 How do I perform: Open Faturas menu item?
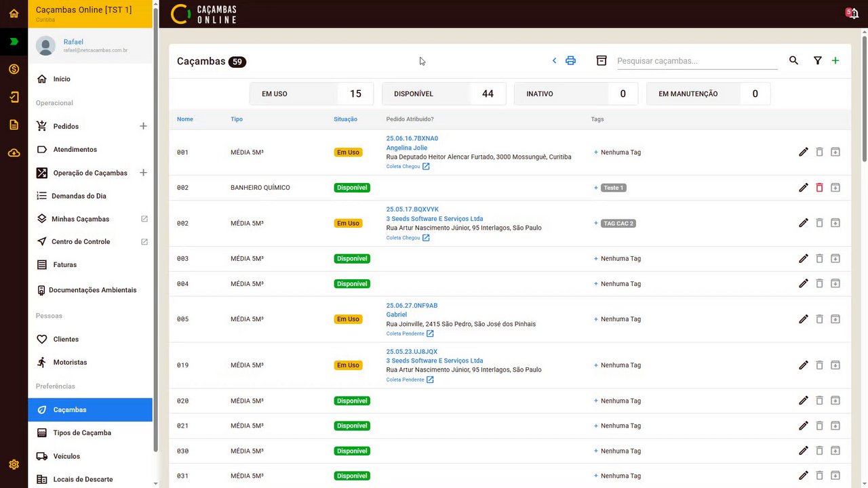pyautogui.click(x=90, y=265)
